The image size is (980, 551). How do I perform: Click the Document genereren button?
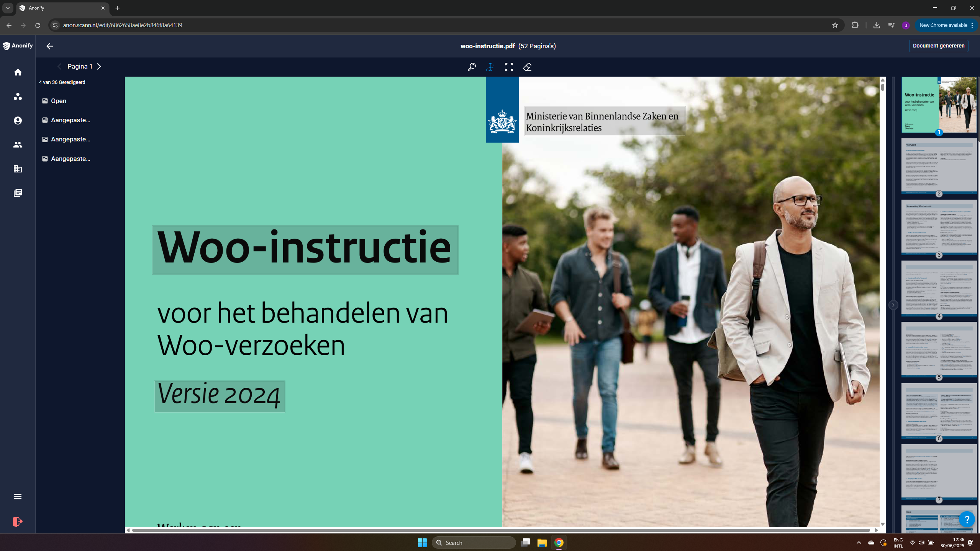[938, 46]
